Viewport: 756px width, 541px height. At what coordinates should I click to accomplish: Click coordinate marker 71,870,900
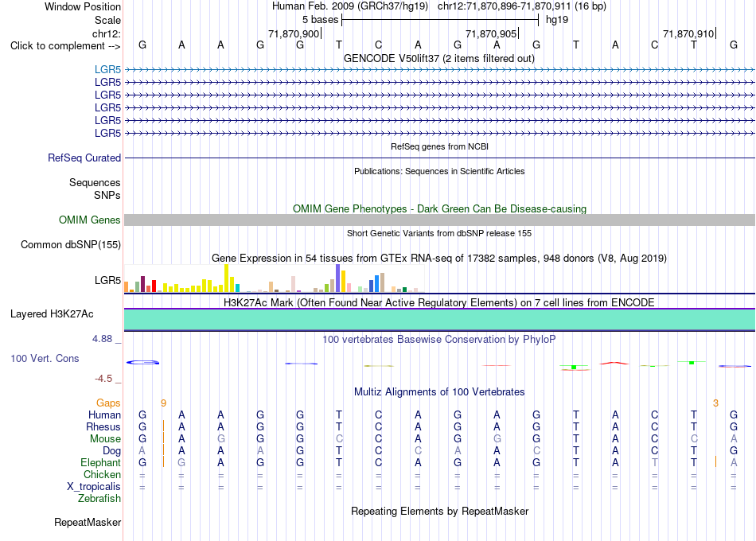tap(294, 33)
